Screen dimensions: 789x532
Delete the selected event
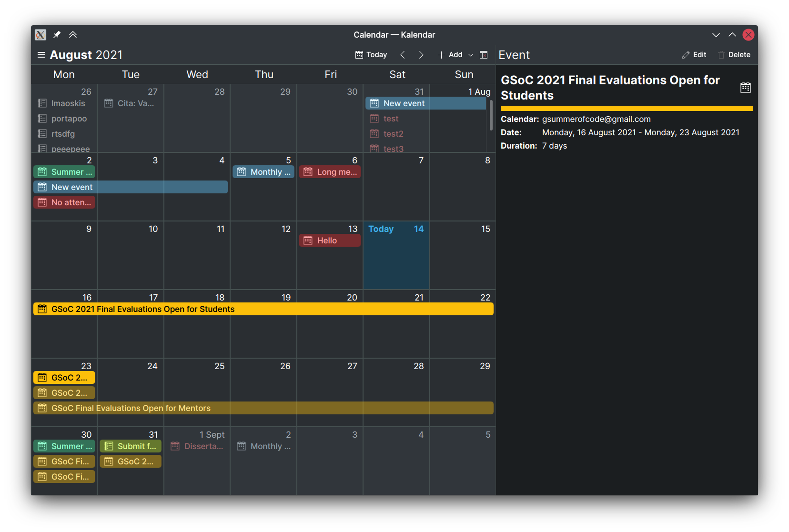734,55
